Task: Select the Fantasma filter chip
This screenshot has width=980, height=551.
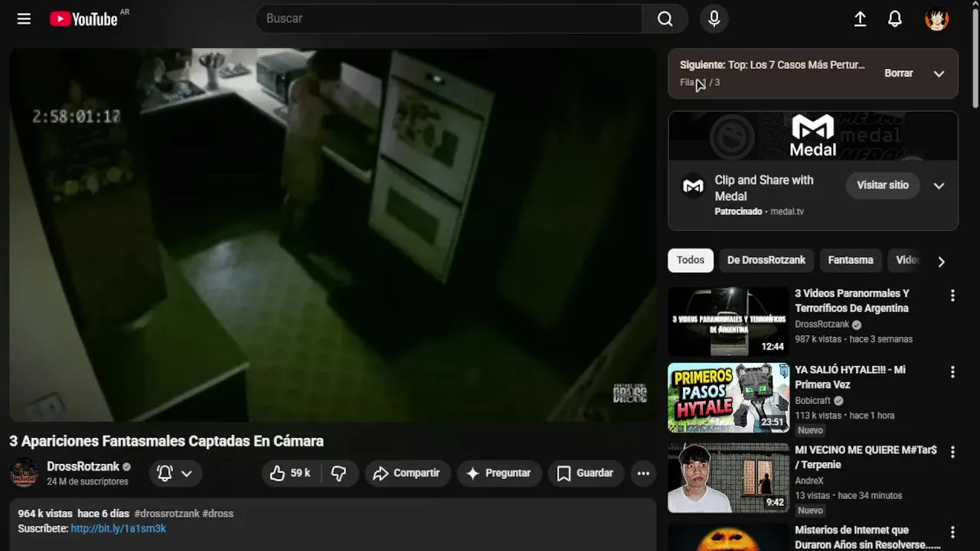Action: tap(851, 260)
